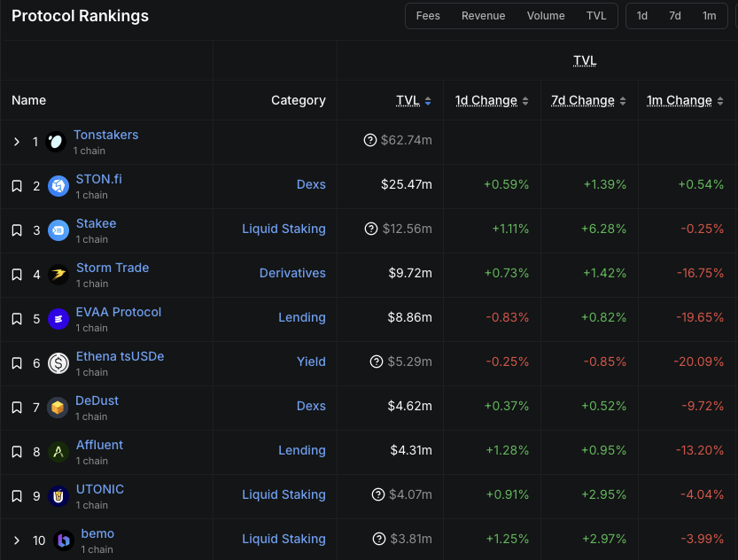
Task: Click the Storm Trade logo icon
Action: tap(58, 275)
